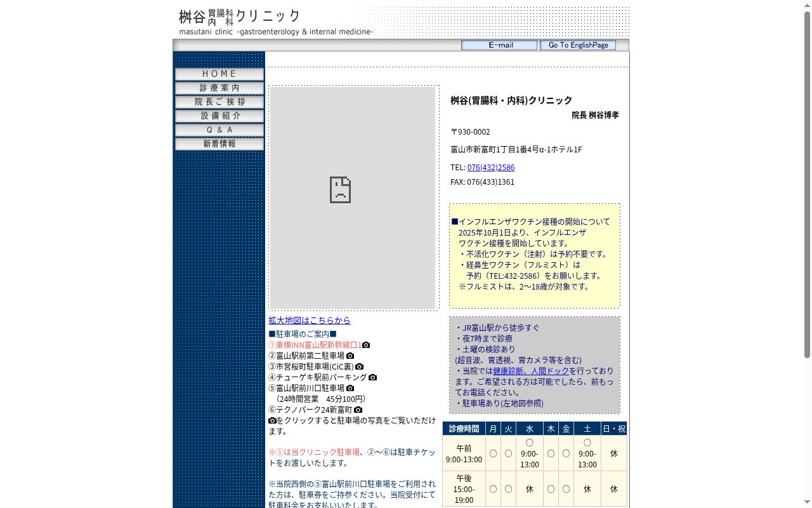Go to HOME in the sidebar
Image resolution: width=812 pixels, height=508 pixels.
[x=219, y=74]
